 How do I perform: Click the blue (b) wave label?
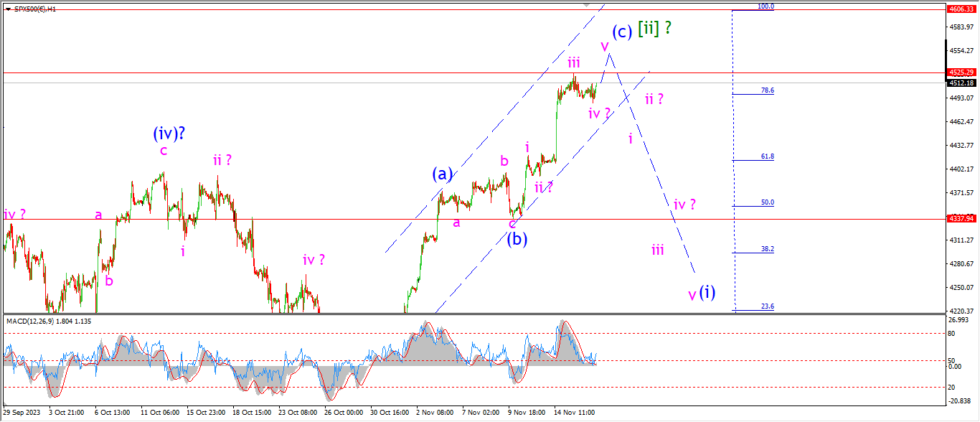point(517,239)
